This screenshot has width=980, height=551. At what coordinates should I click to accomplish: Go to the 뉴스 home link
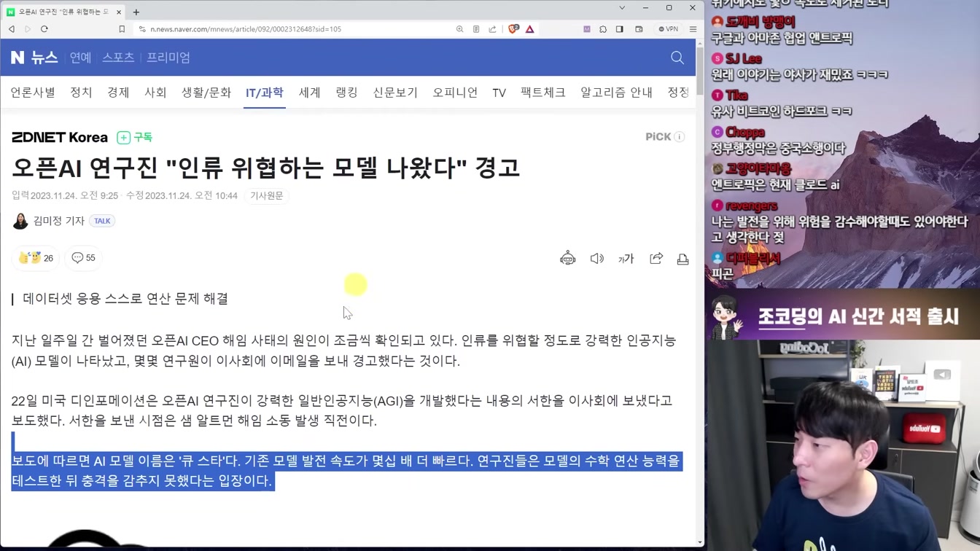tap(44, 58)
